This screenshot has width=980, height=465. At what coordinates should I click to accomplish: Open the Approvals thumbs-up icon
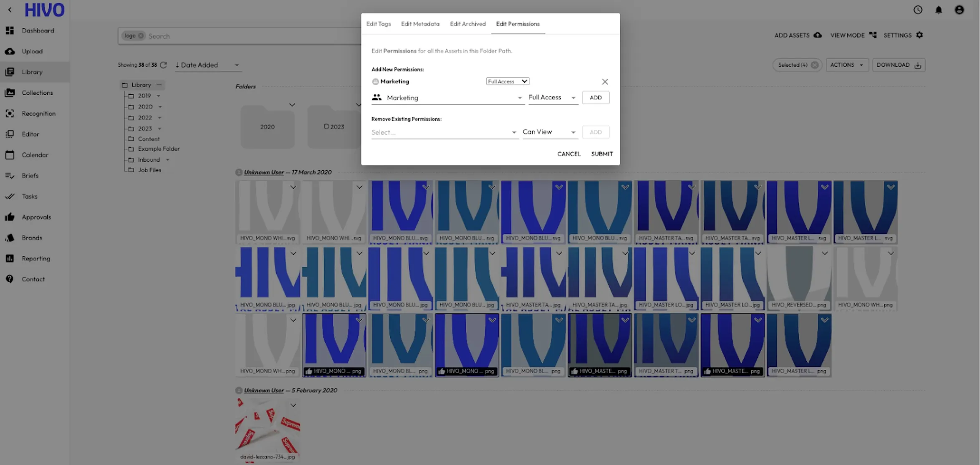click(x=10, y=217)
